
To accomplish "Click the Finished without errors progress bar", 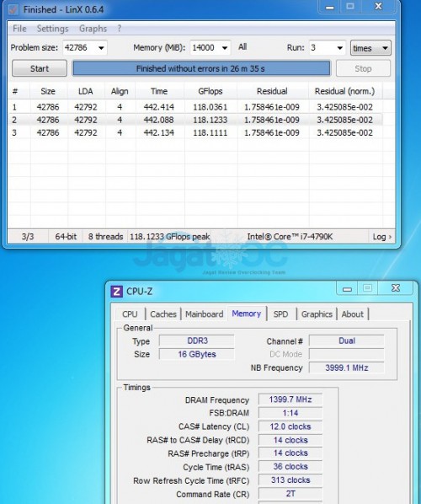I will (201, 68).
